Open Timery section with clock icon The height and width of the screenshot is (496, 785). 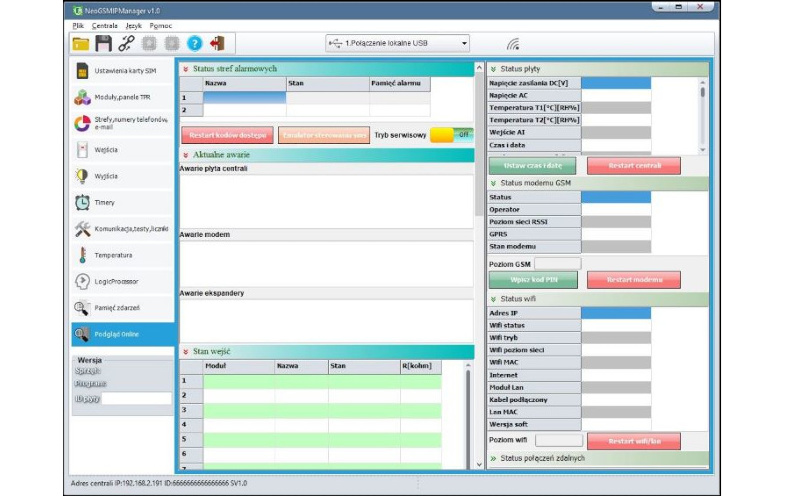point(123,203)
